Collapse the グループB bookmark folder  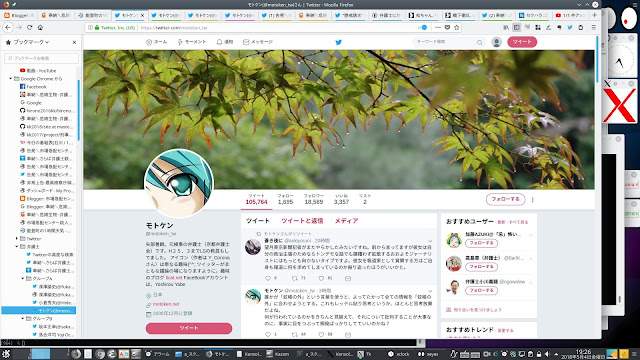[x=23, y=318]
